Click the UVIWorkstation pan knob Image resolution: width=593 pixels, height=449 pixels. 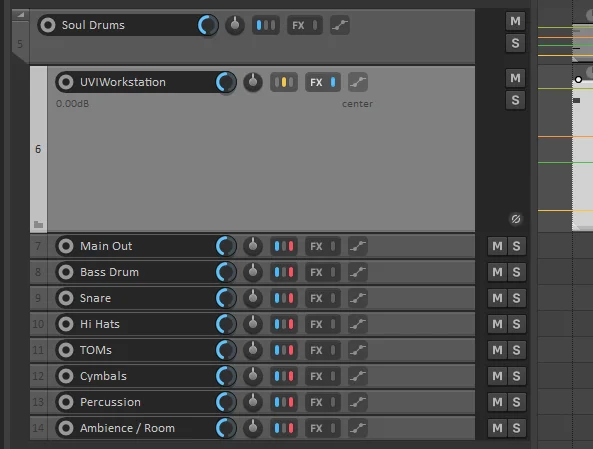point(253,82)
